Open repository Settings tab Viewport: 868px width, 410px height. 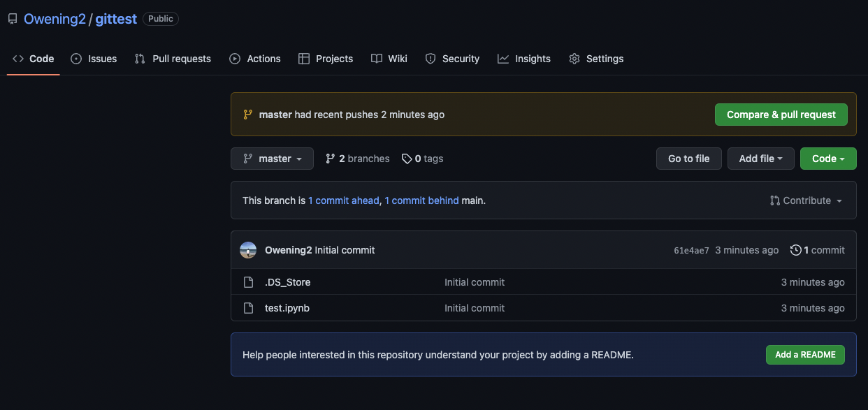click(596, 59)
